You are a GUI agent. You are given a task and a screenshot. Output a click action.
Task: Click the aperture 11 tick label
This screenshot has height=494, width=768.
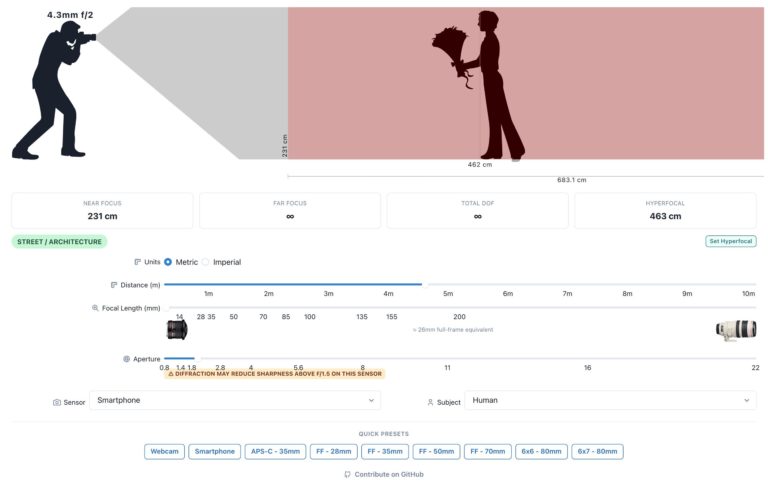(447, 368)
